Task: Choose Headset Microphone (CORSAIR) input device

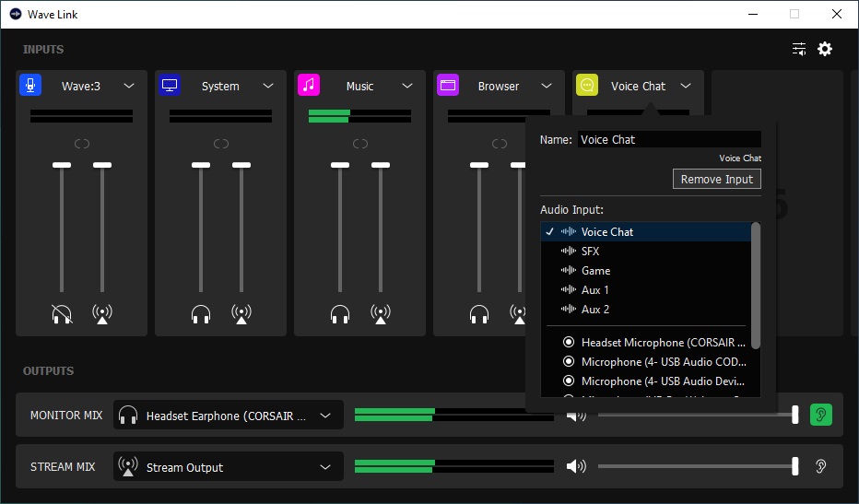Action: (x=646, y=343)
